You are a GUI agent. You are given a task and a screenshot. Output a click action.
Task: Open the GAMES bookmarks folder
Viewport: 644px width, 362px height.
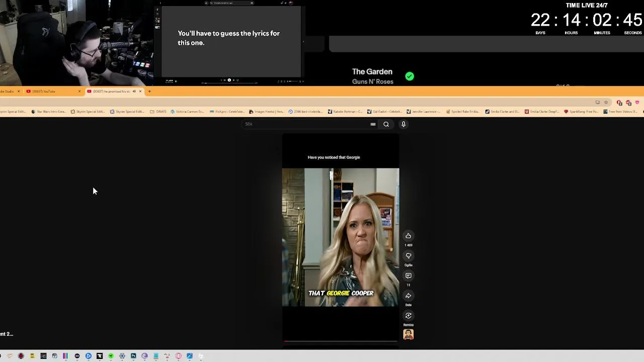158,112
